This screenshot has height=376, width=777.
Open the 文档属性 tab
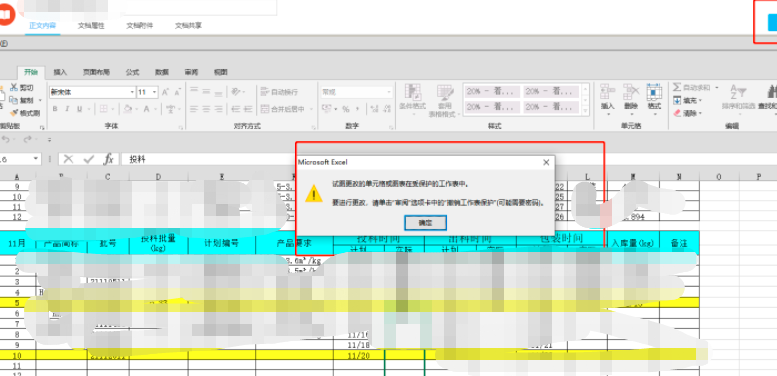[x=91, y=26]
